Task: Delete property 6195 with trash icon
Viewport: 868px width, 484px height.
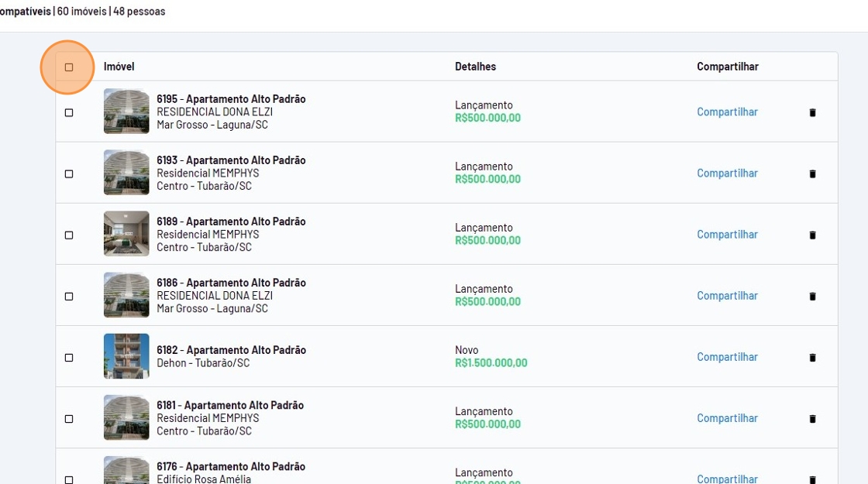Action: (812, 112)
